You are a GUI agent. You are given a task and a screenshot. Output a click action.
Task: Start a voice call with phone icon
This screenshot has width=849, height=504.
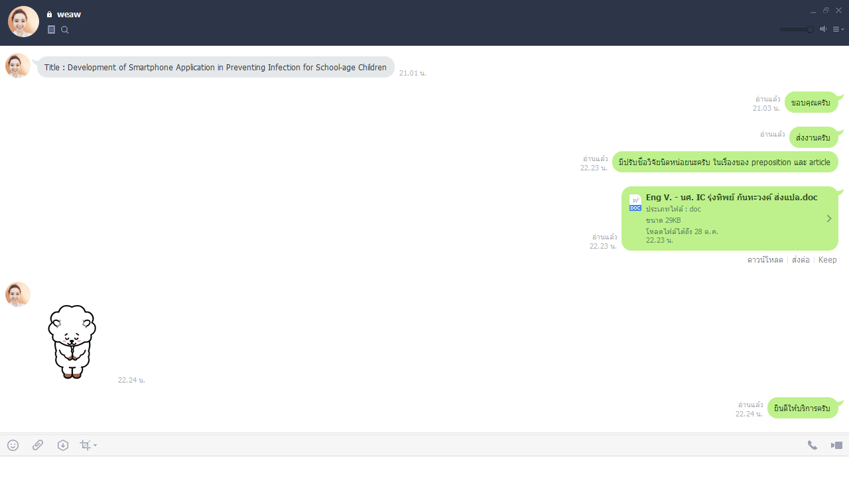[813, 445]
